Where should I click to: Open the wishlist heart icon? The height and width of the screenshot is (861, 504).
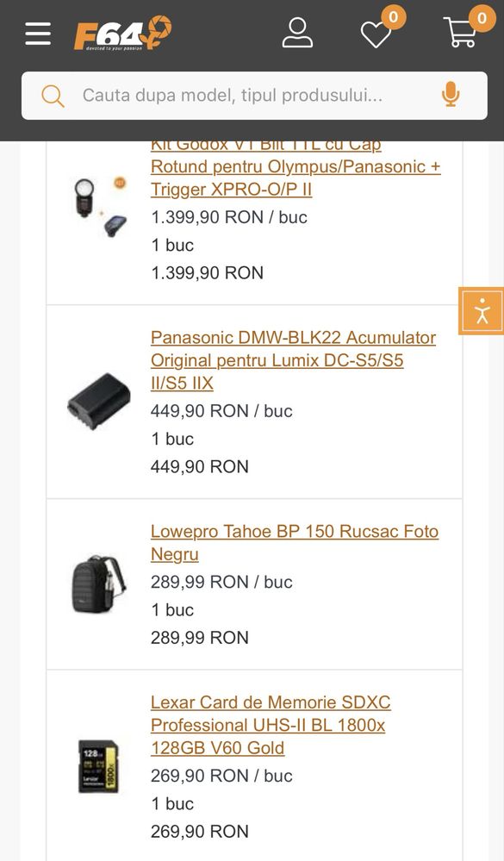click(x=376, y=34)
